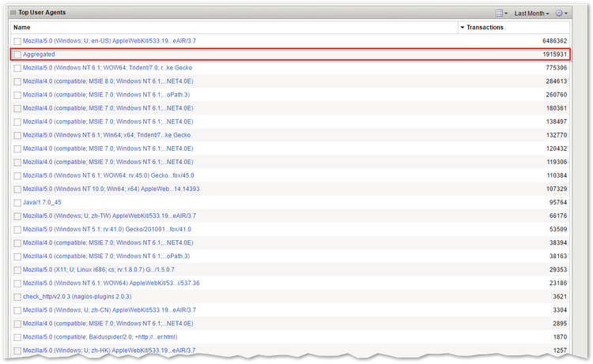593x364 pixels.
Task: Tick the checkbox of the Windows NT 10.0 row
Action: [x=17, y=190]
